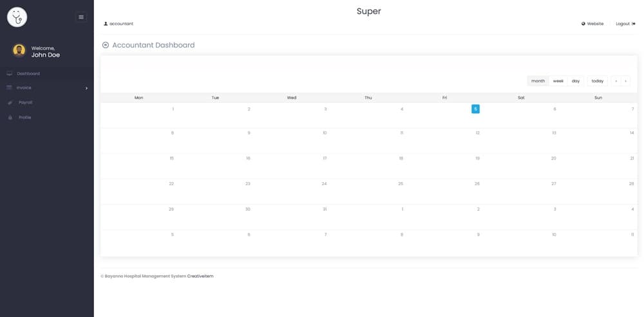Toggle the sidebar with the hamburger icon
This screenshot has width=644, height=317.
coord(81,17)
